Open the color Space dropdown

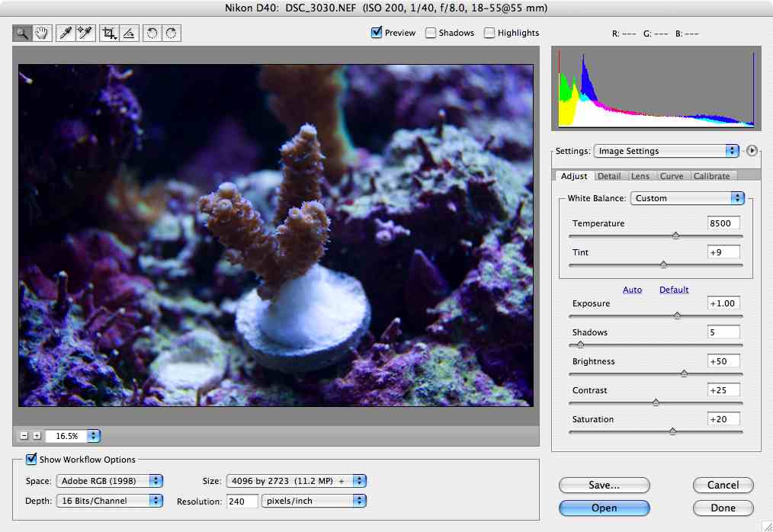tap(110, 481)
